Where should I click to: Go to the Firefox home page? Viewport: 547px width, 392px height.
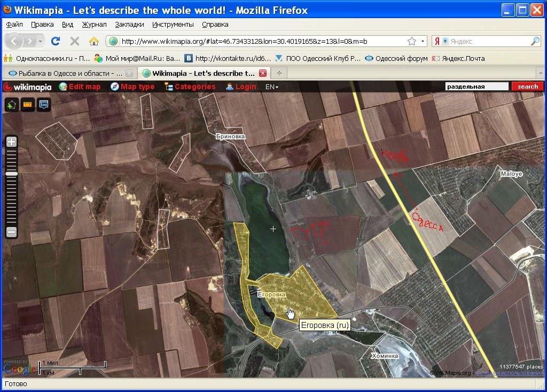(x=94, y=41)
